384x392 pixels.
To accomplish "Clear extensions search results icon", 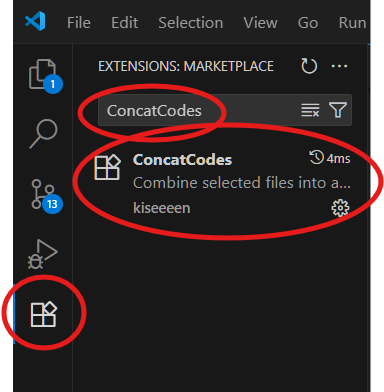I will (310, 110).
